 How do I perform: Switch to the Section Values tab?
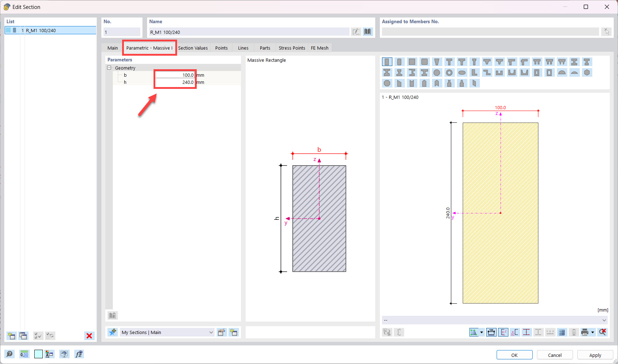tap(193, 48)
